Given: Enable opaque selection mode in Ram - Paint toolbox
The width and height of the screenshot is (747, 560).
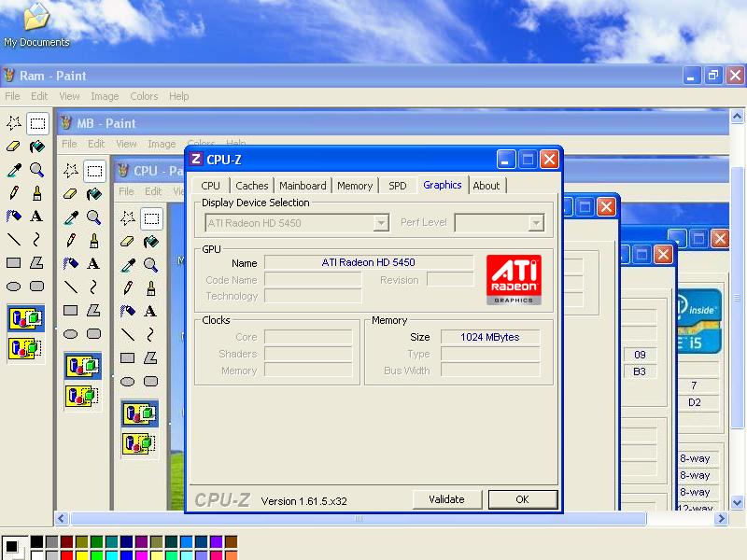Looking at the screenshot, I should [x=25, y=318].
